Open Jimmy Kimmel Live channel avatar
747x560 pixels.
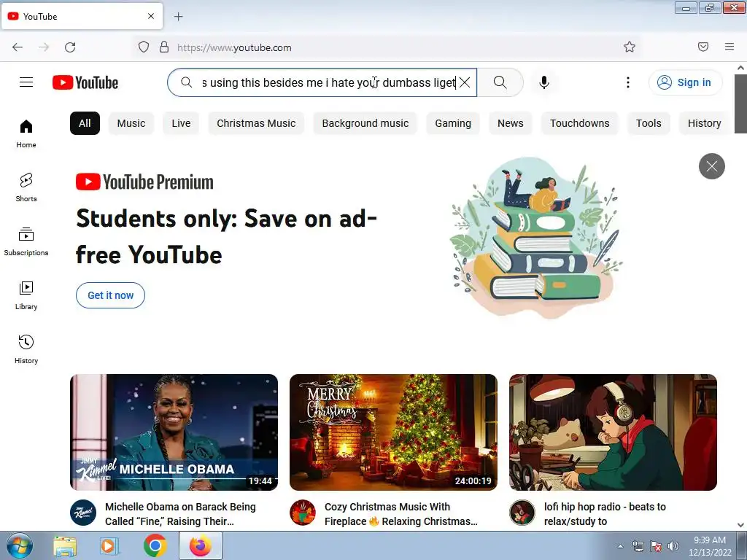click(83, 513)
